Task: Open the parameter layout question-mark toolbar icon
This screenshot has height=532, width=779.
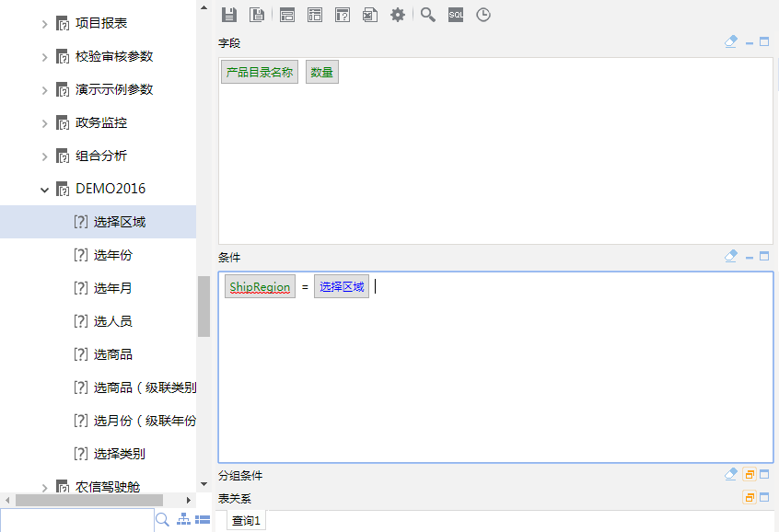Action: 343,15
